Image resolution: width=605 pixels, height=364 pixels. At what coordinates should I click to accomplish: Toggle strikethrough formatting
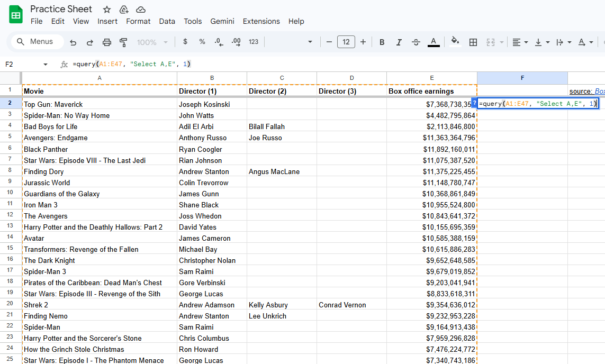416,41
